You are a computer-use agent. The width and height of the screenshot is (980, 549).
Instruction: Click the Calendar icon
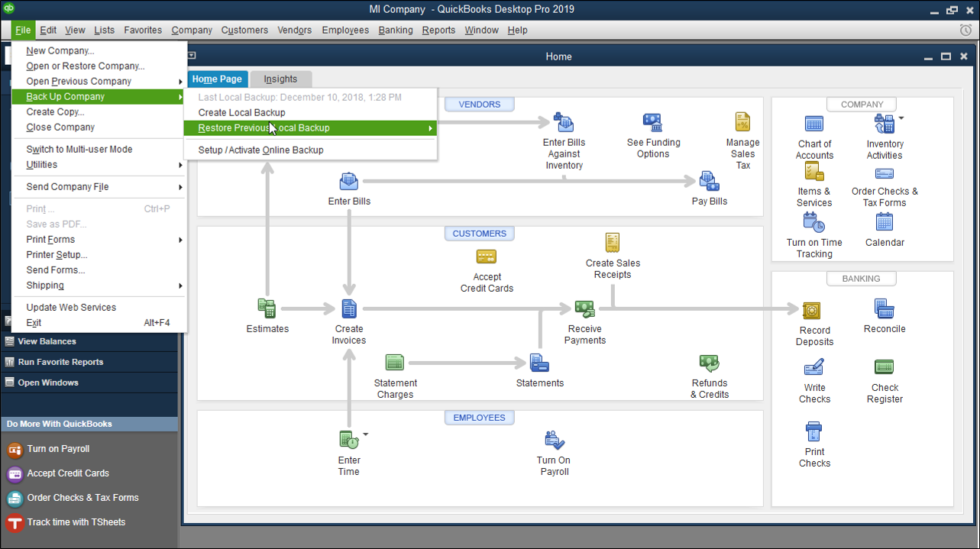[x=885, y=222]
